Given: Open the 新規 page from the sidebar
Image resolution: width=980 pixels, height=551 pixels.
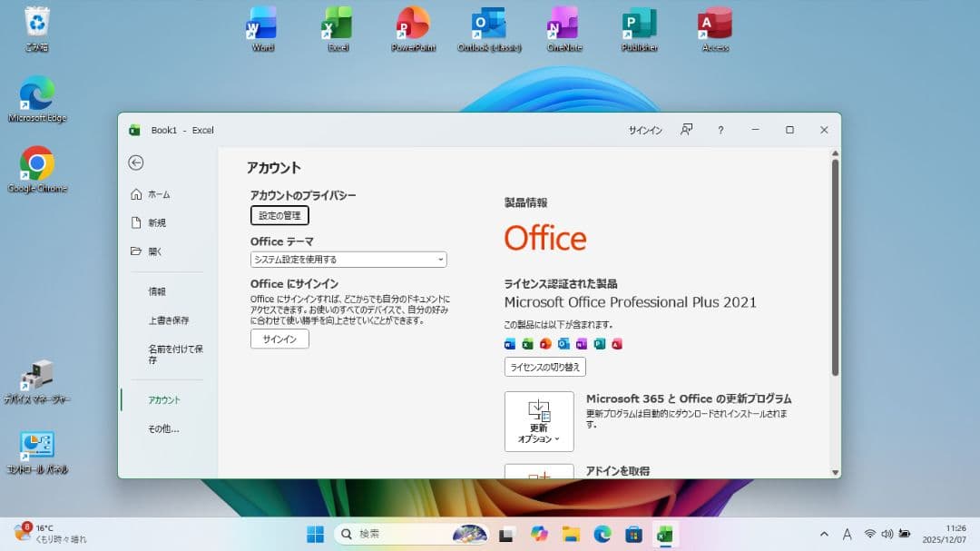Looking at the screenshot, I should tap(152, 222).
